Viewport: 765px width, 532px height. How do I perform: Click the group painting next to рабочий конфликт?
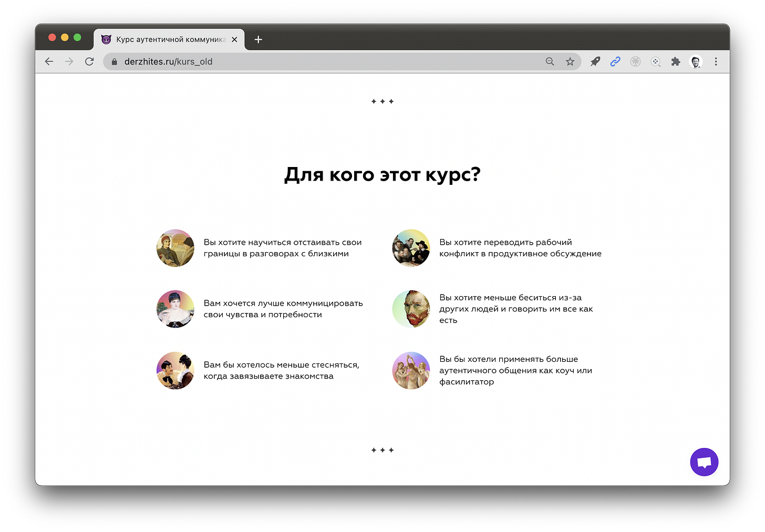pos(411,248)
